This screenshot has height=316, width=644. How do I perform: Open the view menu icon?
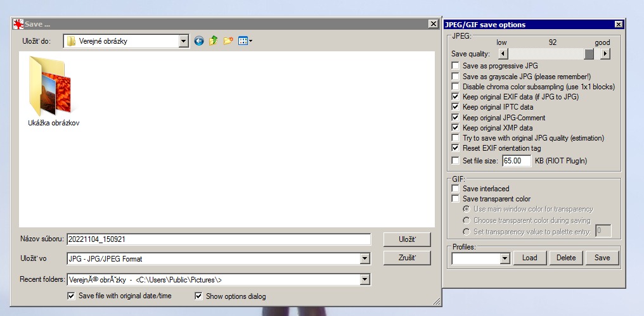click(x=245, y=41)
